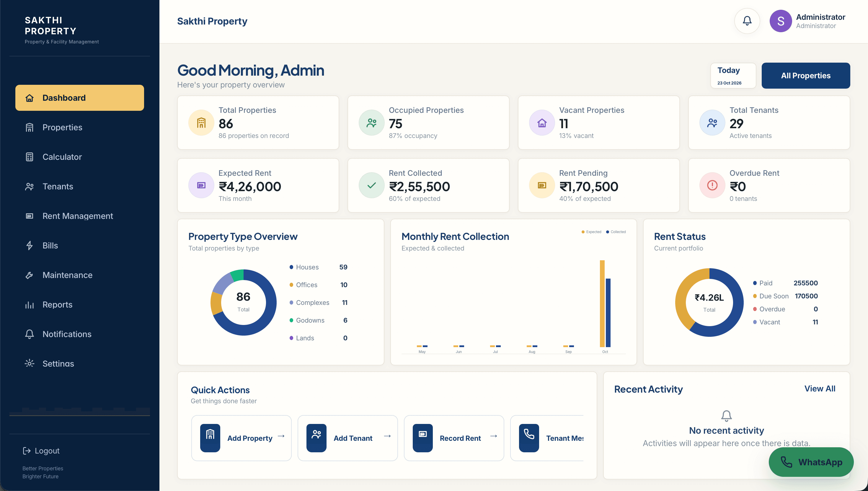
Task: Click View All in Recent Activity
Action: 820,388
